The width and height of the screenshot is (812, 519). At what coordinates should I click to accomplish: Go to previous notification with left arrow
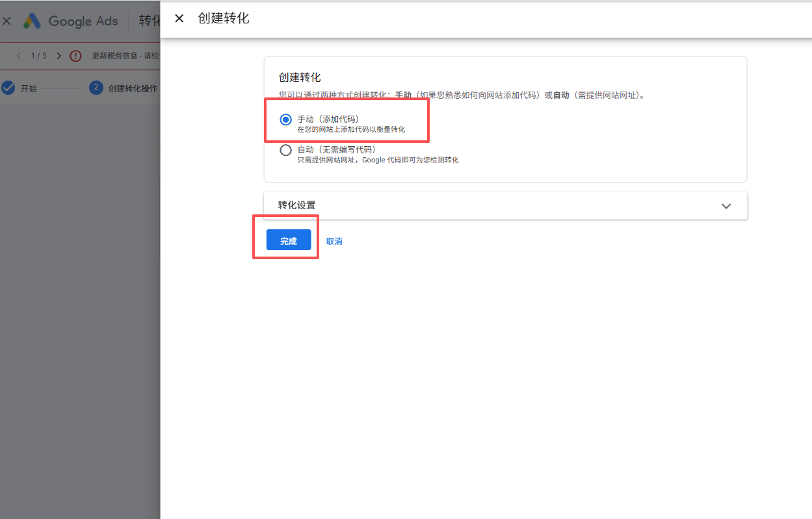click(18, 56)
